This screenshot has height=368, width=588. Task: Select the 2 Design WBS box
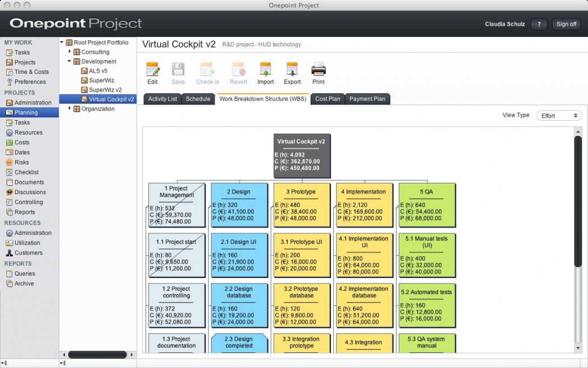click(239, 205)
